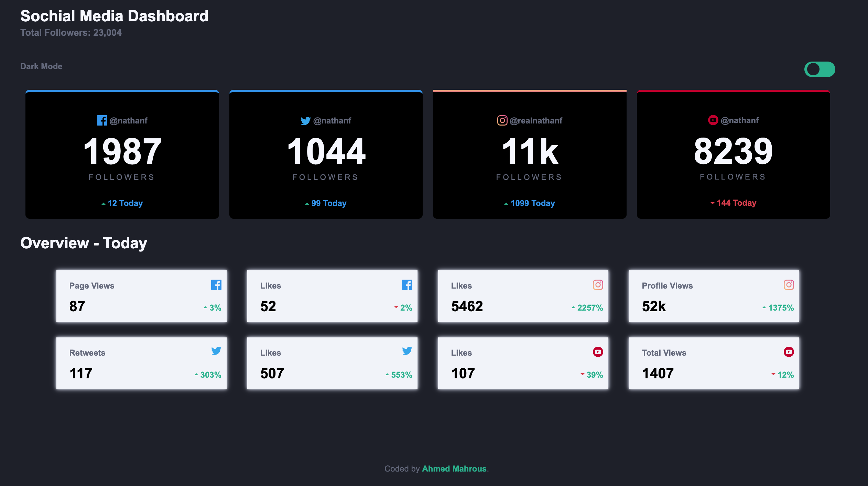This screenshot has width=868, height=486.
Task: Click the Facebook icon on the Page Views card
Action: click(216, 285)
